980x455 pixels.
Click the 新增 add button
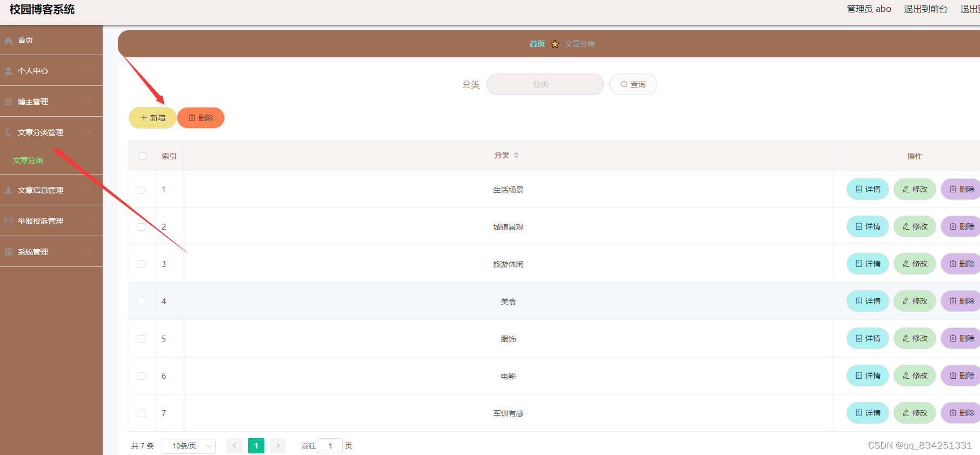pos(152,118)
